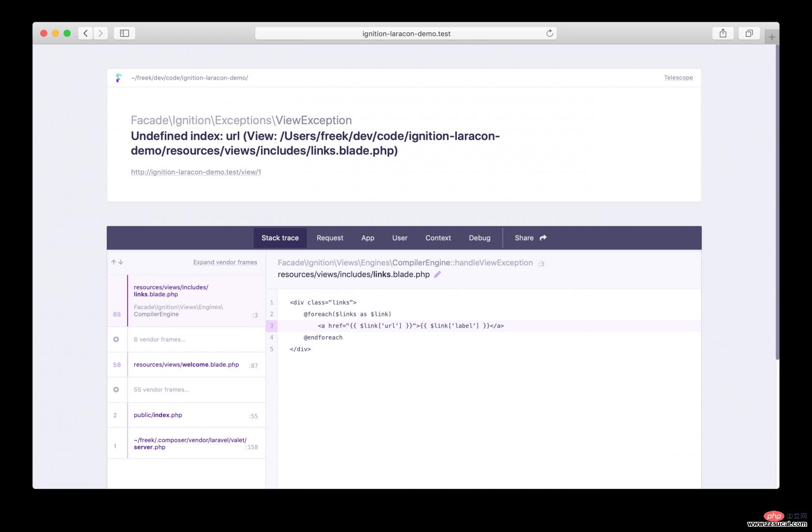Click the ~/freek/dev/code/ignition-laracon-demo/ path

coord(189,78)
